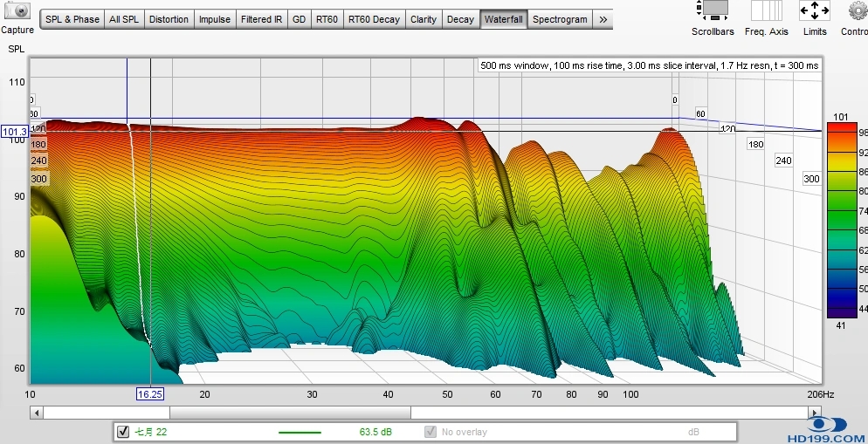
Task: Switch to the Spectrogram tab
Action: tap(560, 19)
